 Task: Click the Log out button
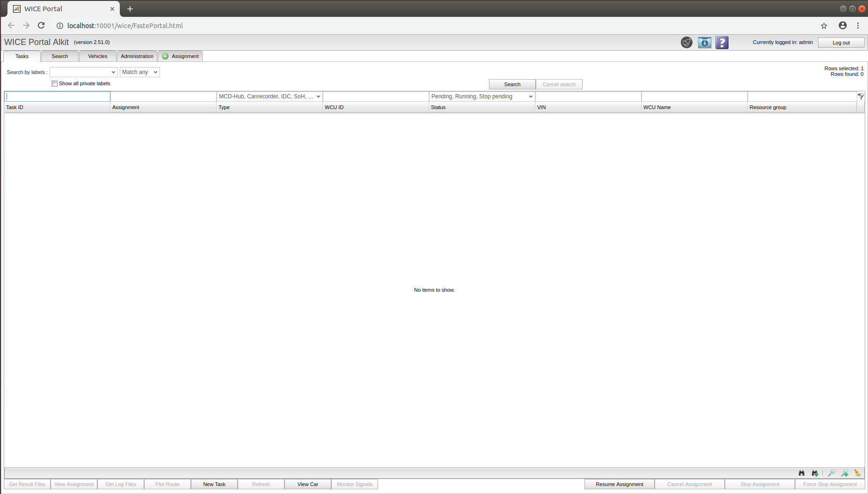(x=841, y=43)
